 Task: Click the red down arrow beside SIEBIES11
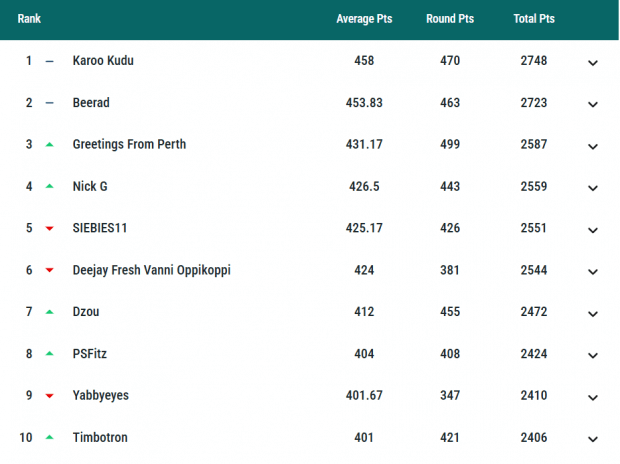click(49, 229)
